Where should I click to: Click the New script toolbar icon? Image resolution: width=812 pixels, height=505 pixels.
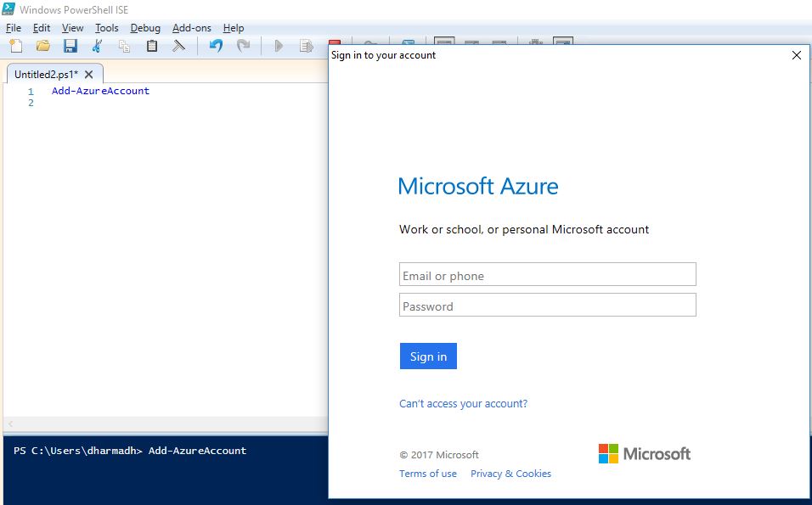pyautogui.click(x=16, y=46)
